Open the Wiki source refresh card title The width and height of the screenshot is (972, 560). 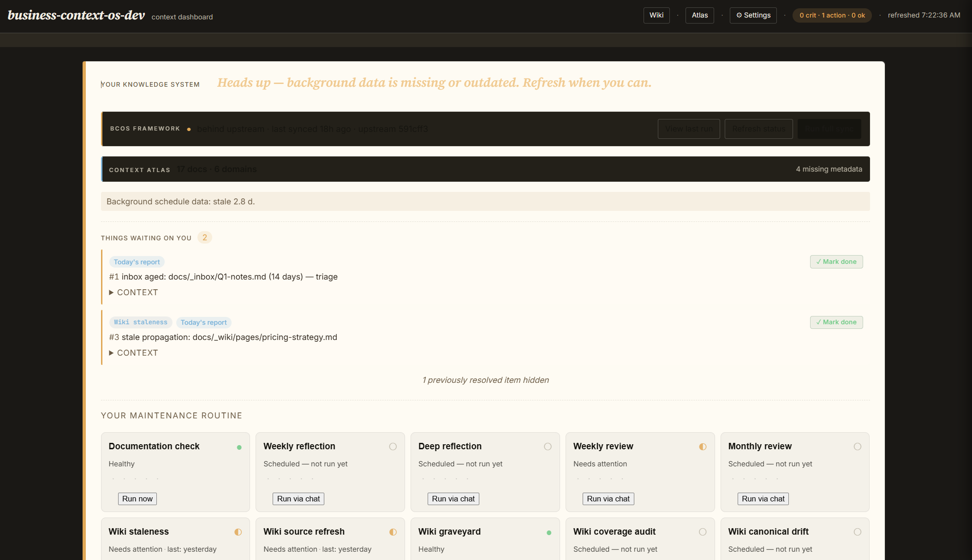coord(304,531)
